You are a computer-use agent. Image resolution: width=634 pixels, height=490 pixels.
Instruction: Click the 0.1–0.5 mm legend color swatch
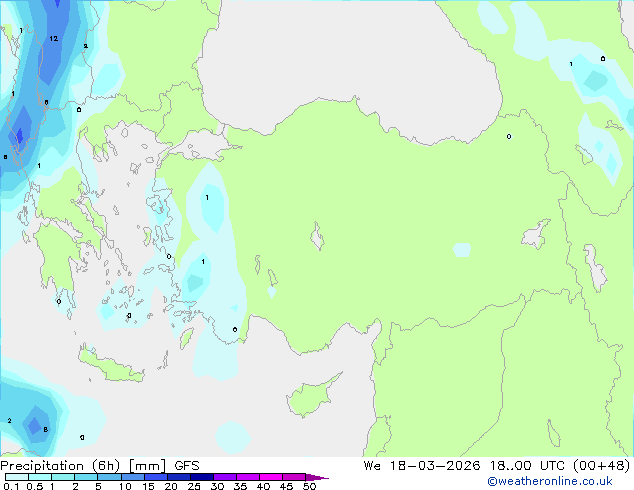click(x=17, y=477)
